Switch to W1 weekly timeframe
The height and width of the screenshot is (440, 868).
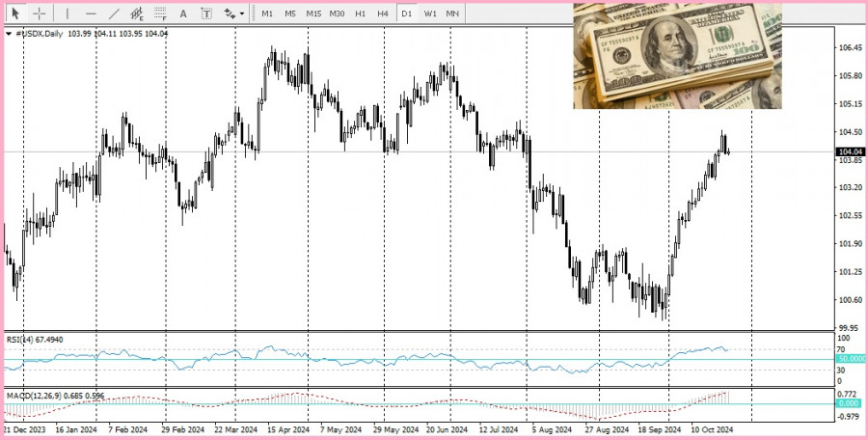pos(430,14)
